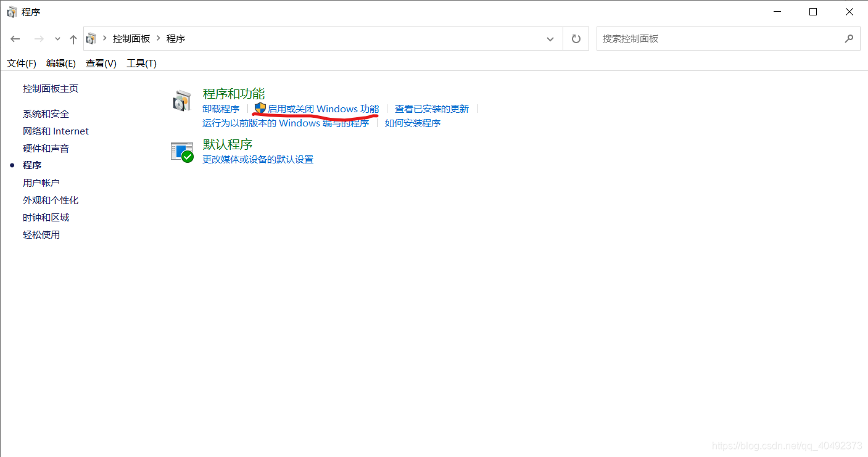Click the forward navigation arrow
The image size is (868, 457).
(x=39, y=39)
